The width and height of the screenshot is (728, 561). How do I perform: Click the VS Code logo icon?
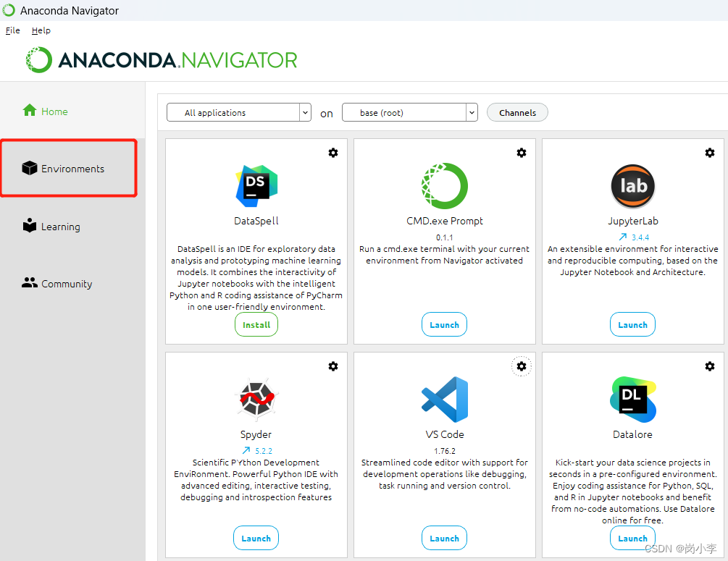tap(445, 400)
